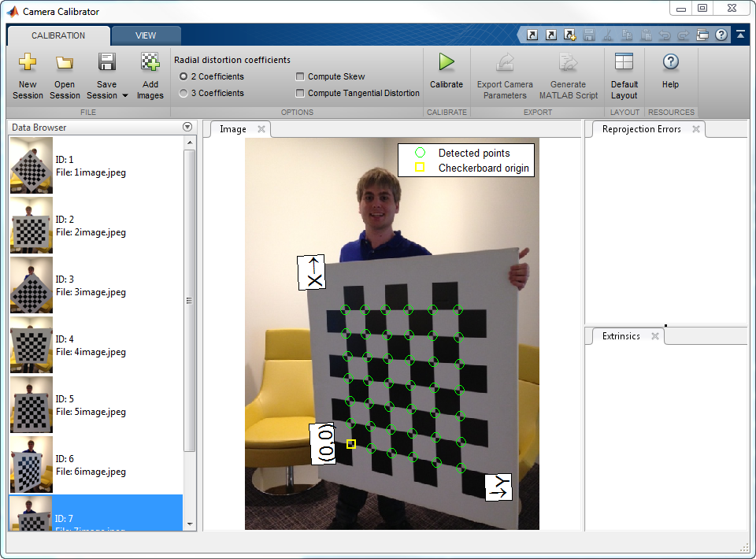
Task: Open Session from the File section
Action: tap(64, 75)
